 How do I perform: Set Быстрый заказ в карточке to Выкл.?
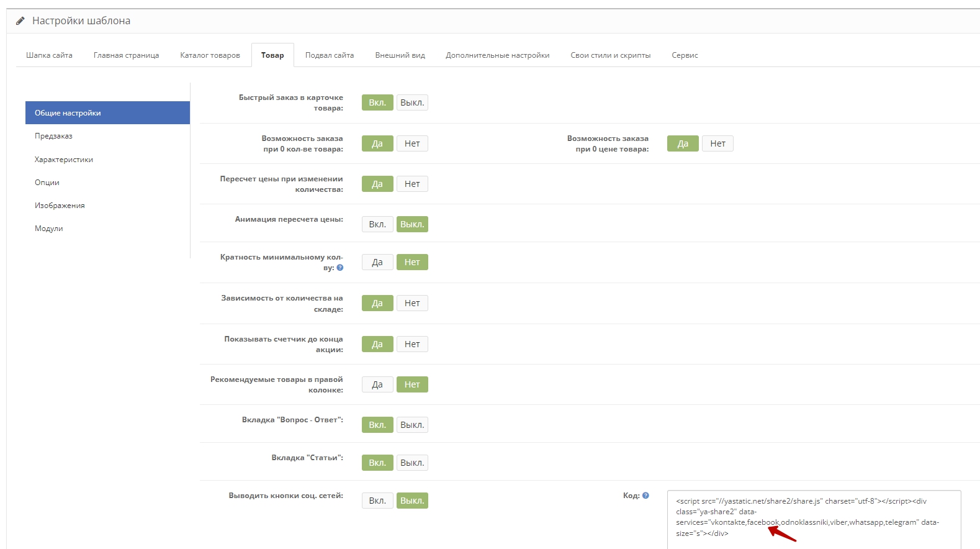click(412, 102)
